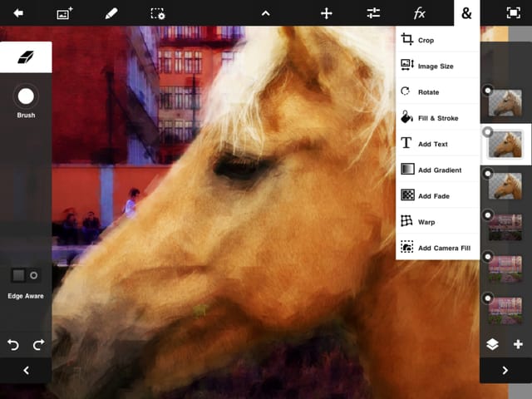The height and width of the screenshot is (399, 532).
Task: Collapse the top toolbar with the up chevron
Action: pos(266,13)
